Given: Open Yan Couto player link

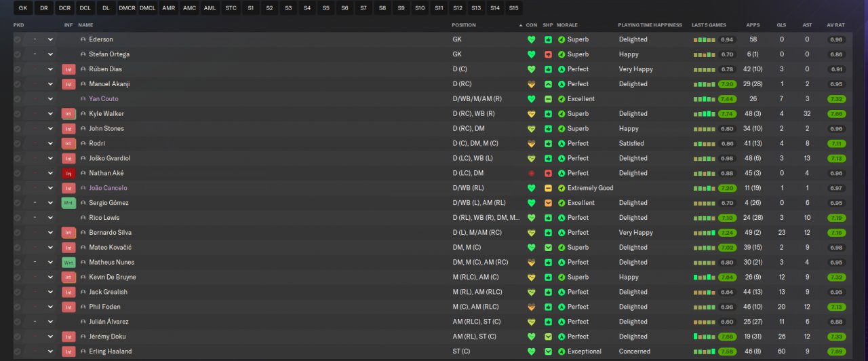Looking at the screenshot, I should click(x=103, y=99).
